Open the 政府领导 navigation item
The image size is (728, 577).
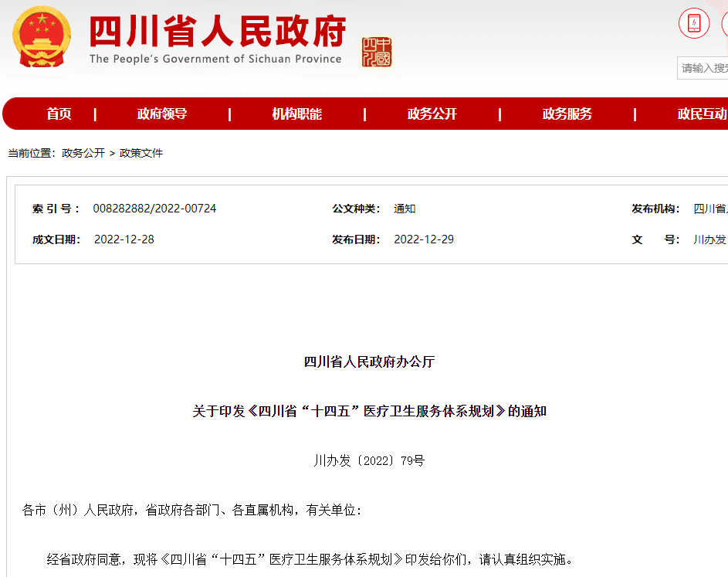[162, 114]
